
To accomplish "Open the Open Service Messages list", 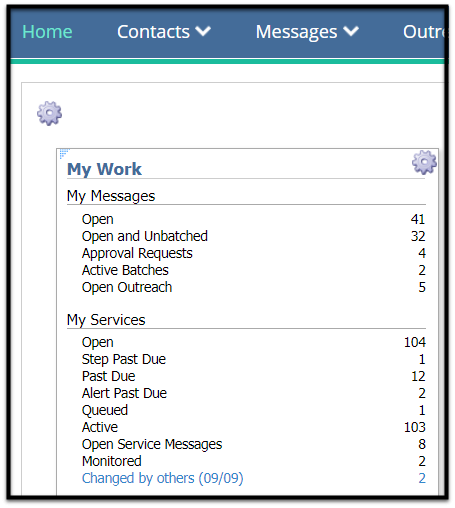I will tap(152, 444).
